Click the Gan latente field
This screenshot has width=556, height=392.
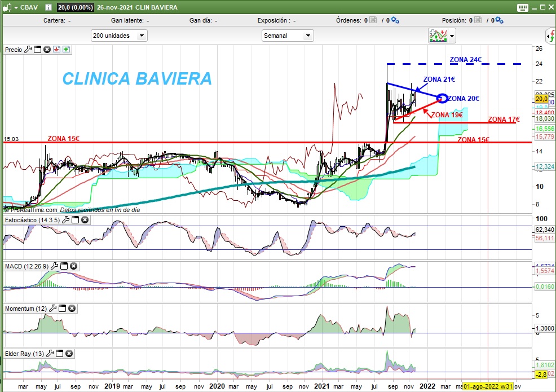point(130,20)
